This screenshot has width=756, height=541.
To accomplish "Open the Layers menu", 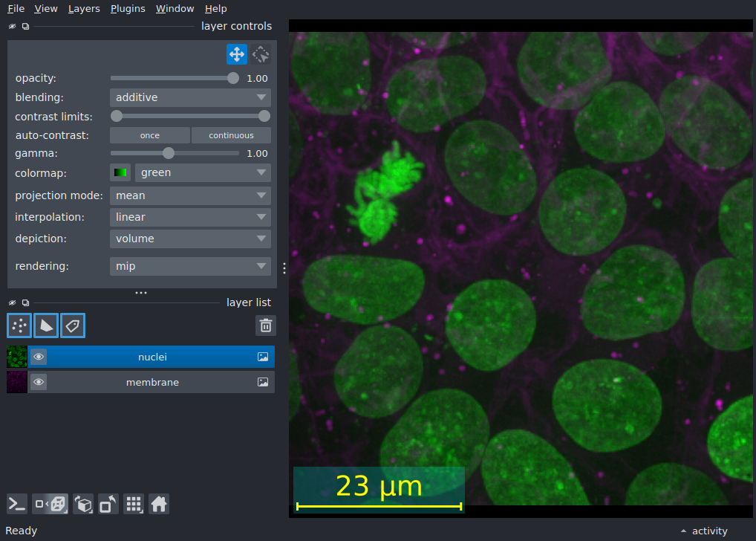I will [84, 9].
